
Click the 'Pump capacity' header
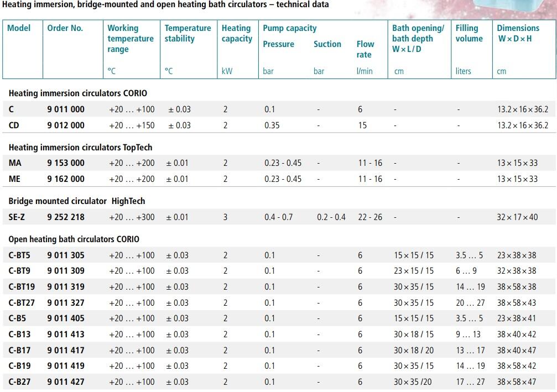pyautogui.click(x=289, y=28)
